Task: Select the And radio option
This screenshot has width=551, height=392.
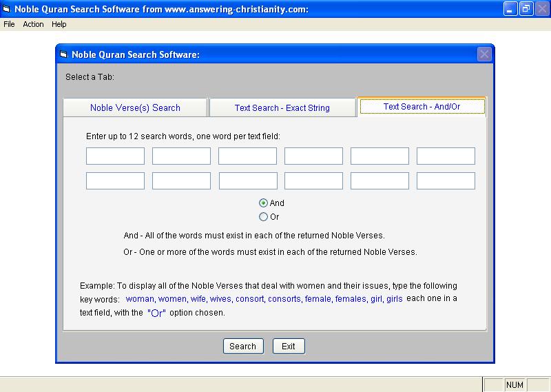Action: pos(271,203)
